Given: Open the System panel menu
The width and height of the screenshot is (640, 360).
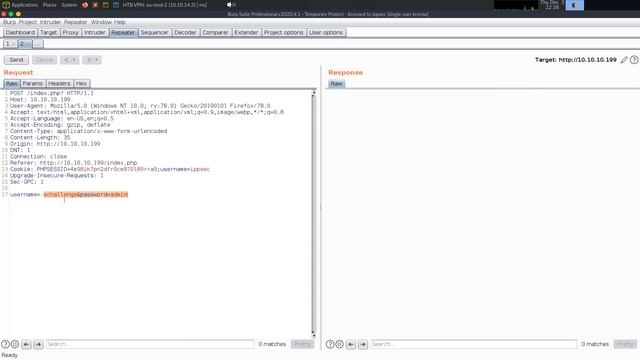Looking at the screenshot, I should pyautogui.click(x=69, y=5).
